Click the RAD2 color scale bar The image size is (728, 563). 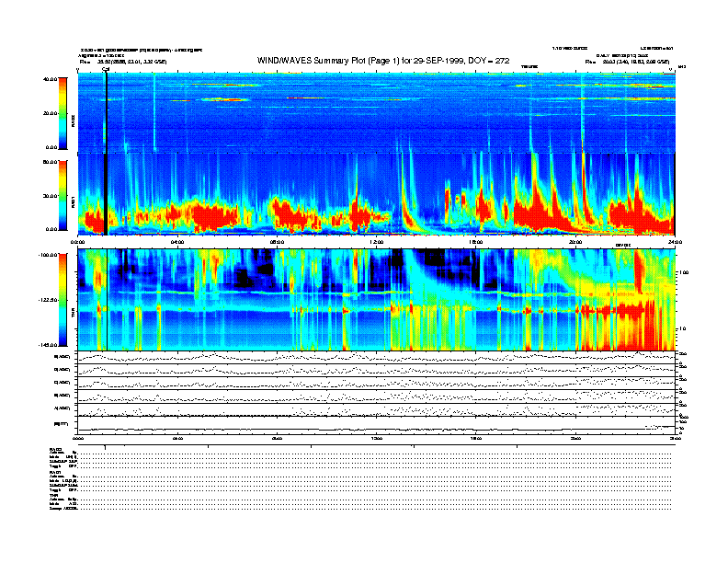pyautogui.click(x=63, y=113)
